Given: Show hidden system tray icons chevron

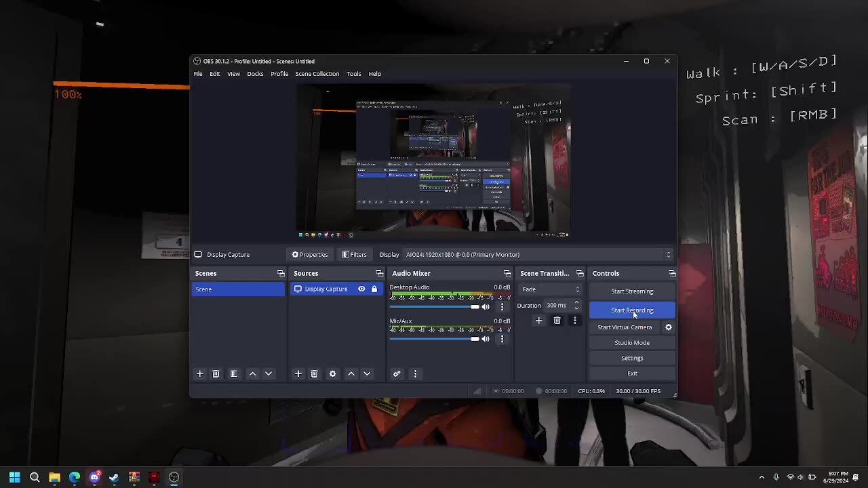Looking at the screenshot, I should [x=762, y=477].
